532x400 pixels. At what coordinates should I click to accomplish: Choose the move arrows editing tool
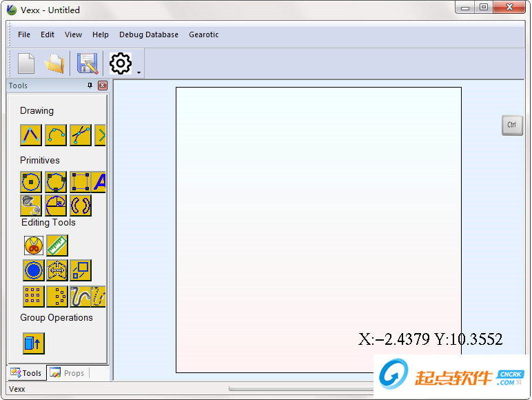click(57, 270)
